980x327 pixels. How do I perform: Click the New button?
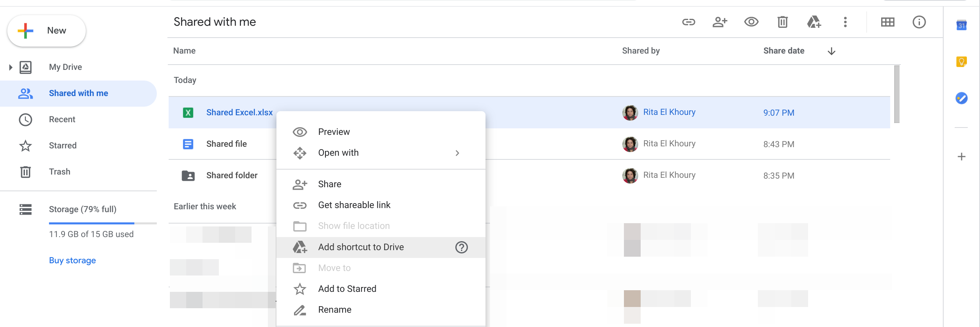point(47,31)
